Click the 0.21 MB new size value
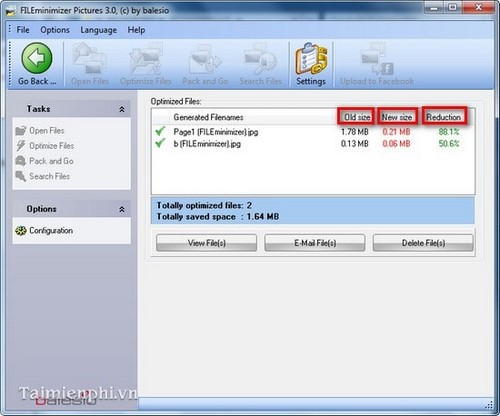This screenshot has width=500, height=416. 396,132
